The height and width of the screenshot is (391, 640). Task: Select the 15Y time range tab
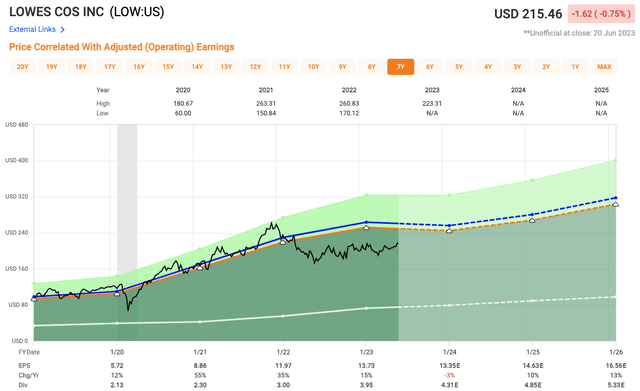[x=168, y=67]
